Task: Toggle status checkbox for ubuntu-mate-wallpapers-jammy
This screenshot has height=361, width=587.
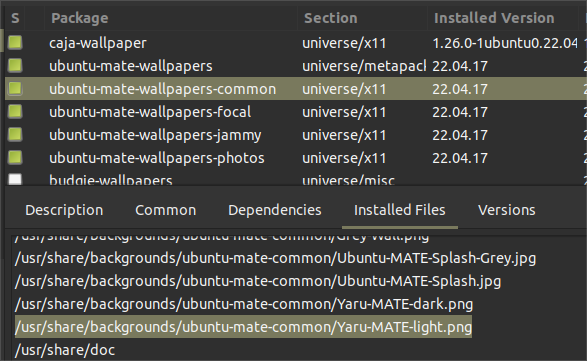Action: (x=15, y=135)
